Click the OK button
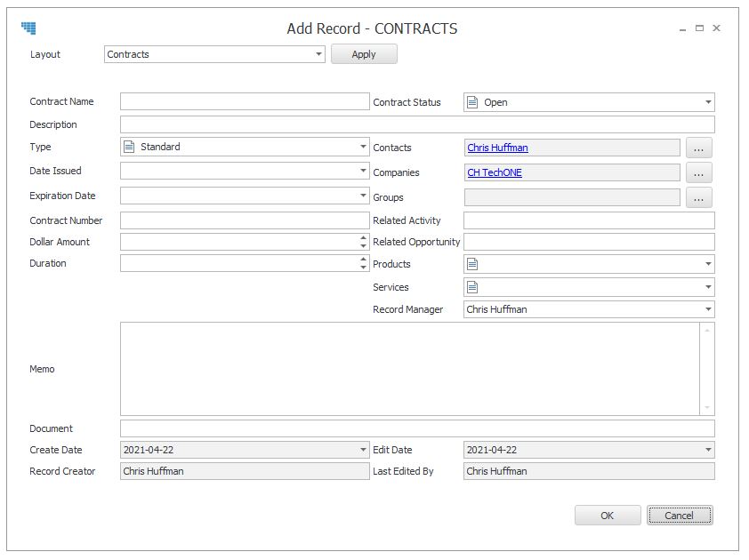The width and height of the screenshot is (749, 560). pyautogui.click(x=608, y=516)
